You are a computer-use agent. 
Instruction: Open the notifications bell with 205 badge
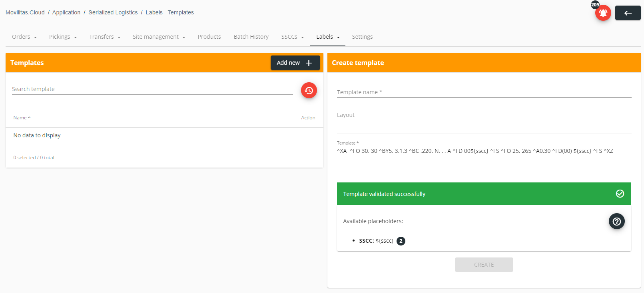603,13
